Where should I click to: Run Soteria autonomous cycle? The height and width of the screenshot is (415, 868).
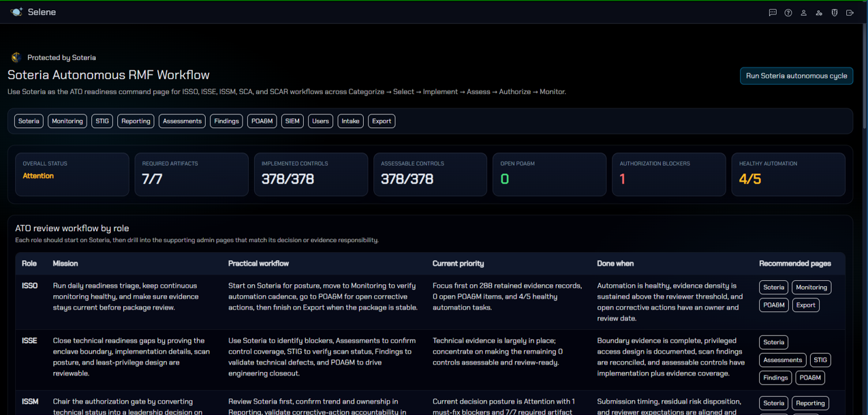coord(796,76)
